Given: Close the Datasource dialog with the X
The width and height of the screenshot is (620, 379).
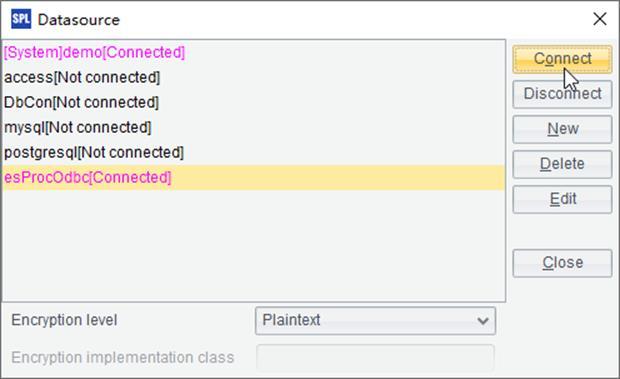Looking at the screenshot, I should (x=600, y=19).
